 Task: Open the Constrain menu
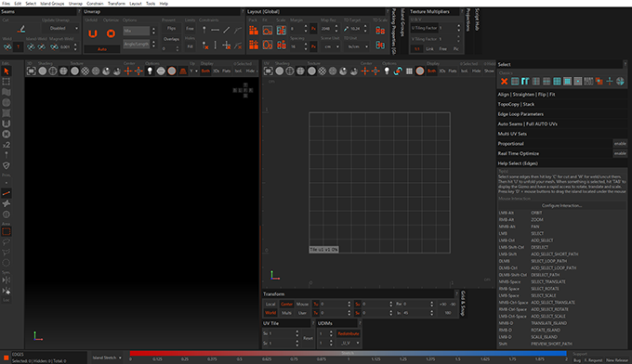[x=95, y=3]
